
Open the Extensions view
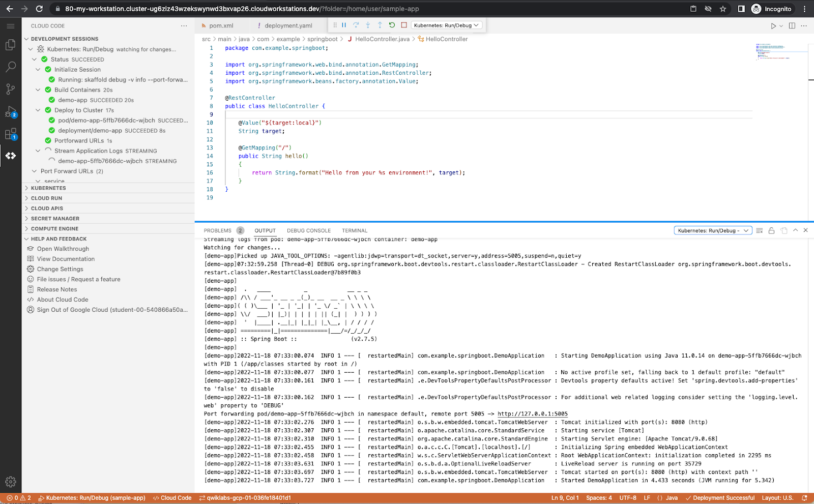tap(10, 134)
